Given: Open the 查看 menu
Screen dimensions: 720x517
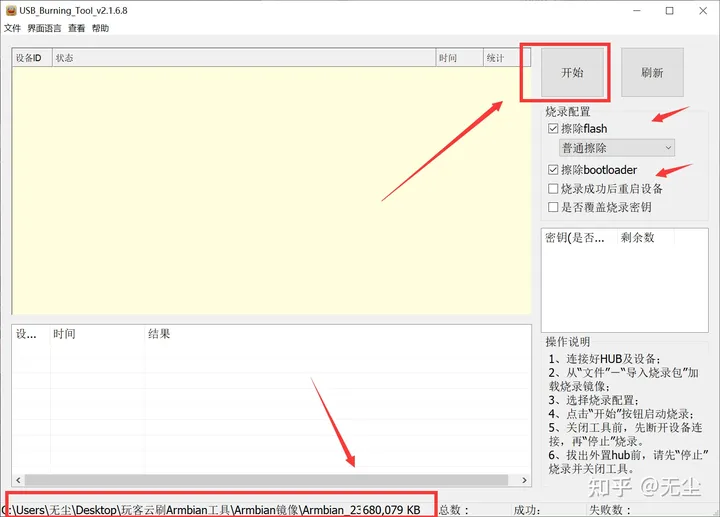Looking at the screenshot, I should (x=76, y=29).
